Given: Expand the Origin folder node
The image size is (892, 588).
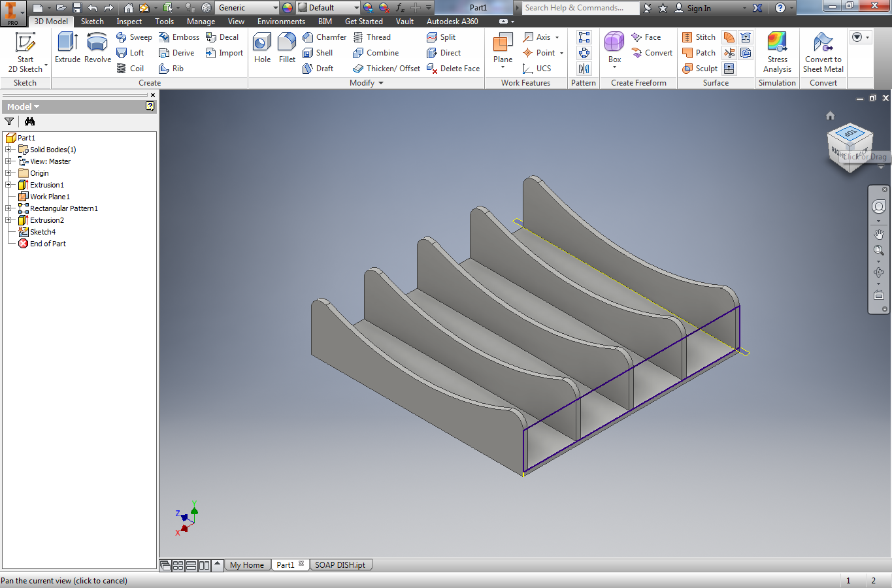Looking at the screenshot, I should tap(8, 173).
